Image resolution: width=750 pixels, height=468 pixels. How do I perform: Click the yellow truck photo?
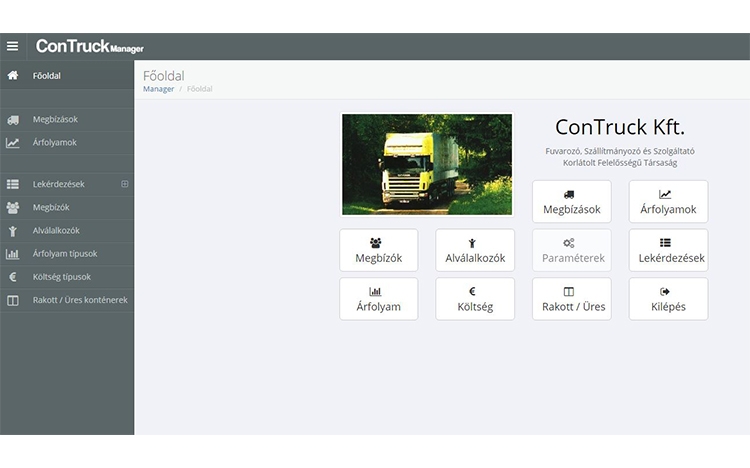click(x=427, y=164)
